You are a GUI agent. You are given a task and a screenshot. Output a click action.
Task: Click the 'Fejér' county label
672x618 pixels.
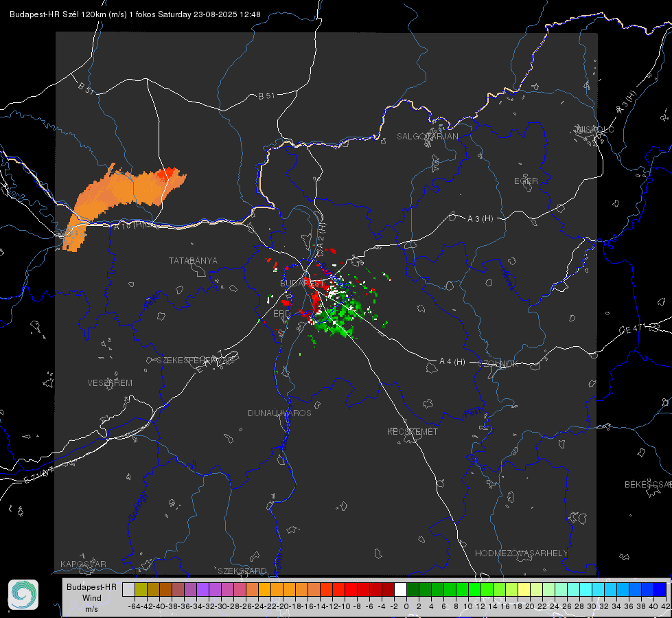click(x=154, y=299)
